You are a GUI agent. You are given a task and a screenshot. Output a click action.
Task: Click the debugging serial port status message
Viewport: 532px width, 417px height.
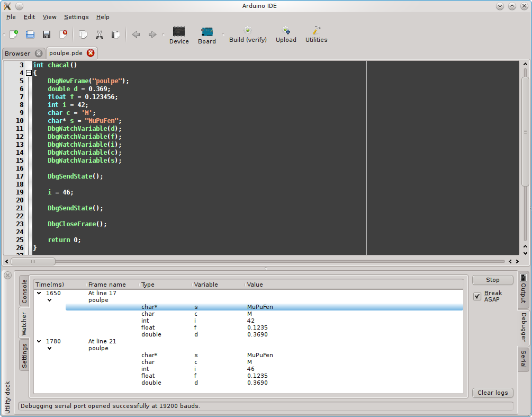point(110,406)
